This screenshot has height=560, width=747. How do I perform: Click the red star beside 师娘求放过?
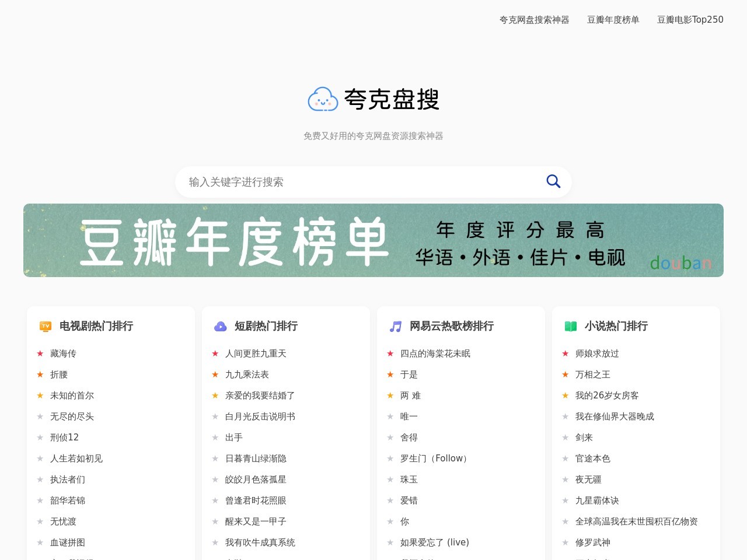pyautogui.click(x=566, y=353)
